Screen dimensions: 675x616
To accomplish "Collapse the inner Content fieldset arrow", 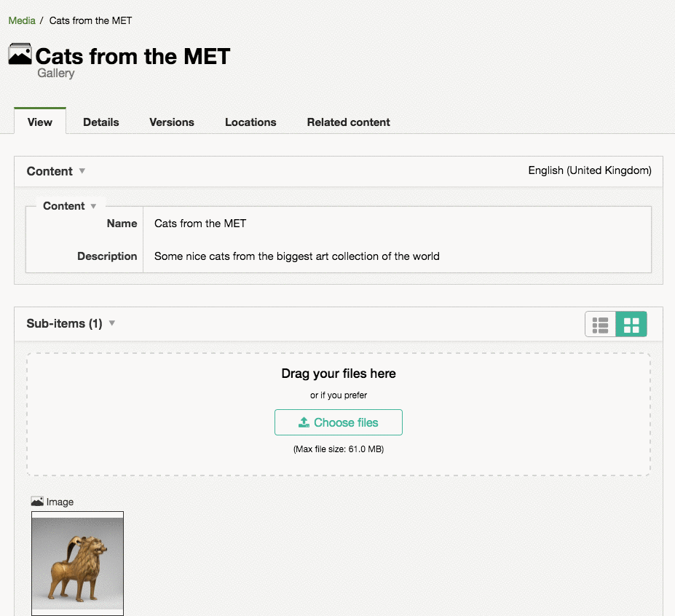I will [93, 206].
